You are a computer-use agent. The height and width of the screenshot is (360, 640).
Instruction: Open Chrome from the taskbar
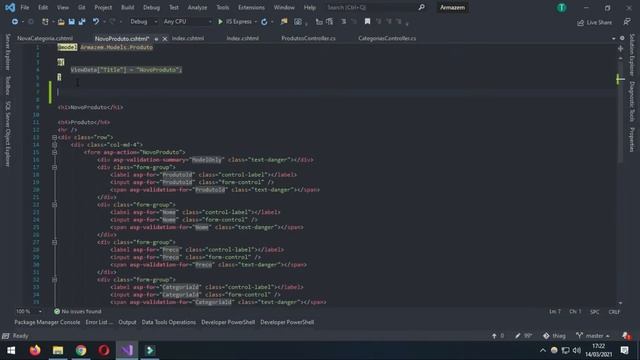(x=81, y=350)
